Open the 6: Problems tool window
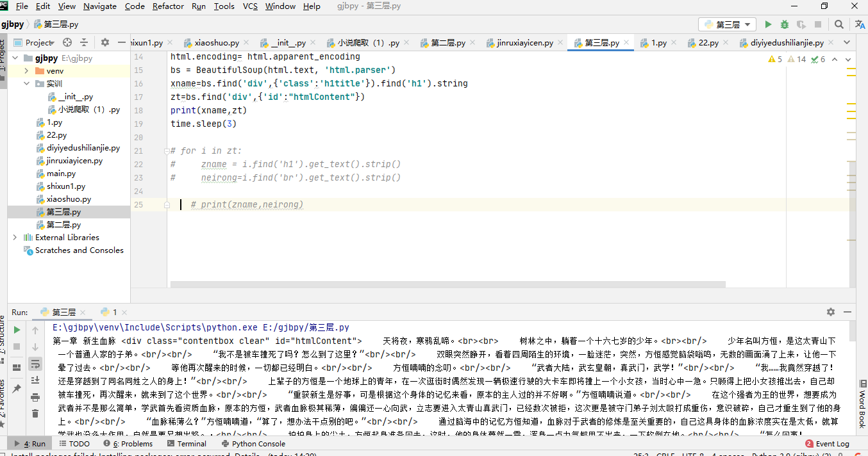 tap(129, 444)
